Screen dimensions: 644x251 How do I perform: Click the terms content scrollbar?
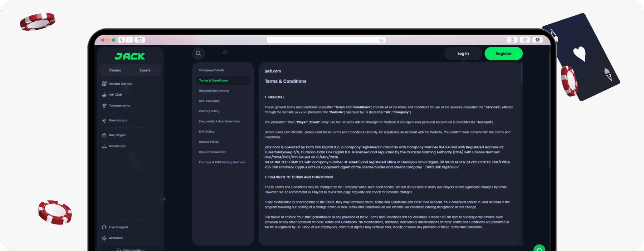point(522,73)
